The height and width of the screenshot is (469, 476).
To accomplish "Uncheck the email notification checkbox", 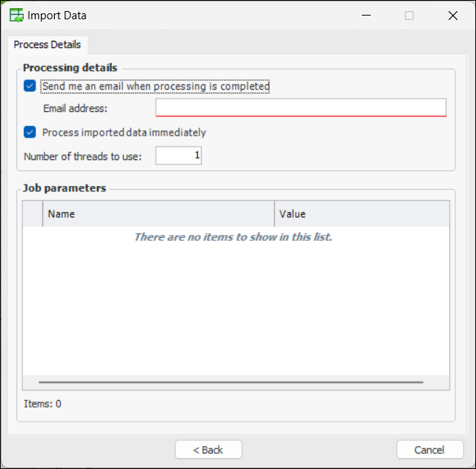I will [30, 86].
